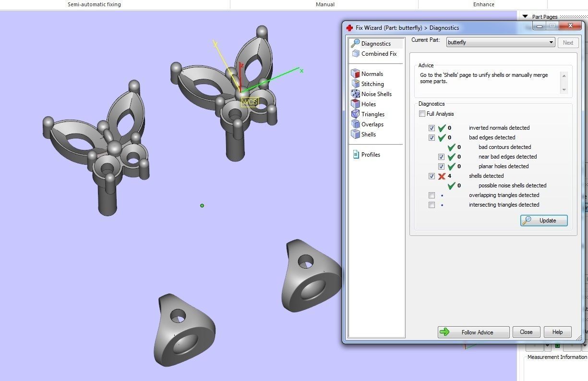The height and width of the screenshot is (381, 588).
Task: Uncheck shells detected checkbox
Action: [432, 176]
